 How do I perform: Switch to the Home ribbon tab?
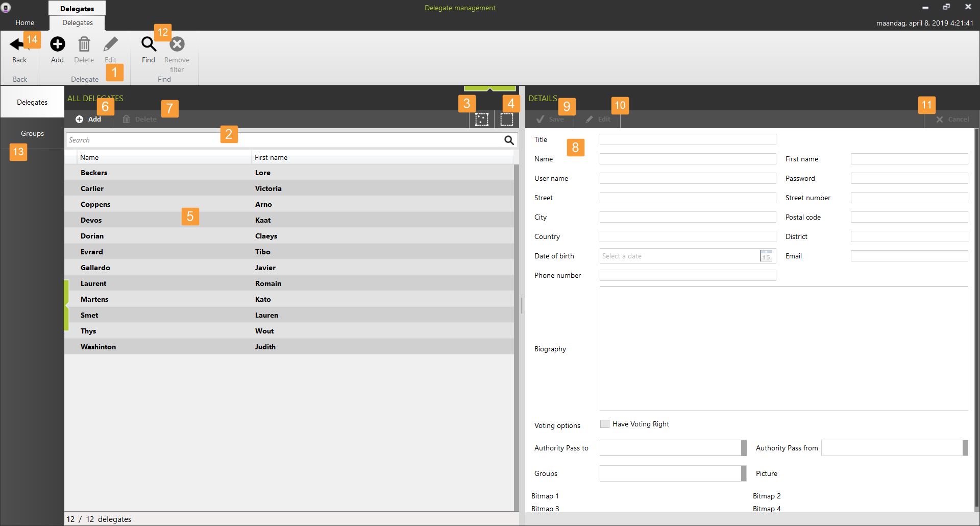[x=24, y=22]
